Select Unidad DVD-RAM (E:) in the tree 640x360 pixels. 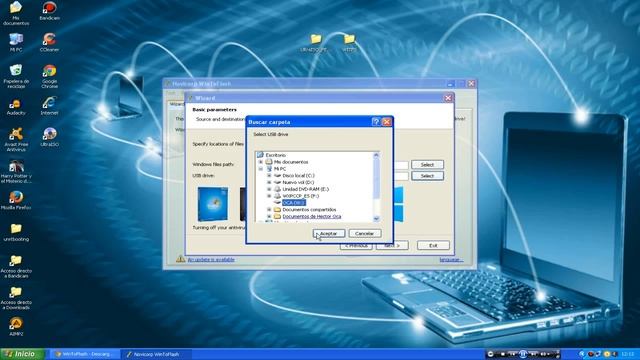(305, 189)
